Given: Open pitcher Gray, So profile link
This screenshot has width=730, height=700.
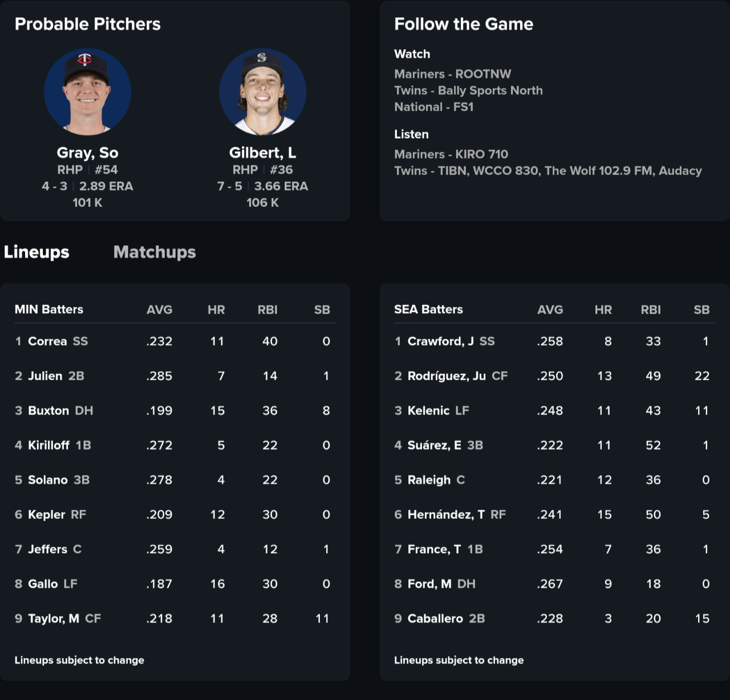Looking at the screenshot, I should pos(87,153).
